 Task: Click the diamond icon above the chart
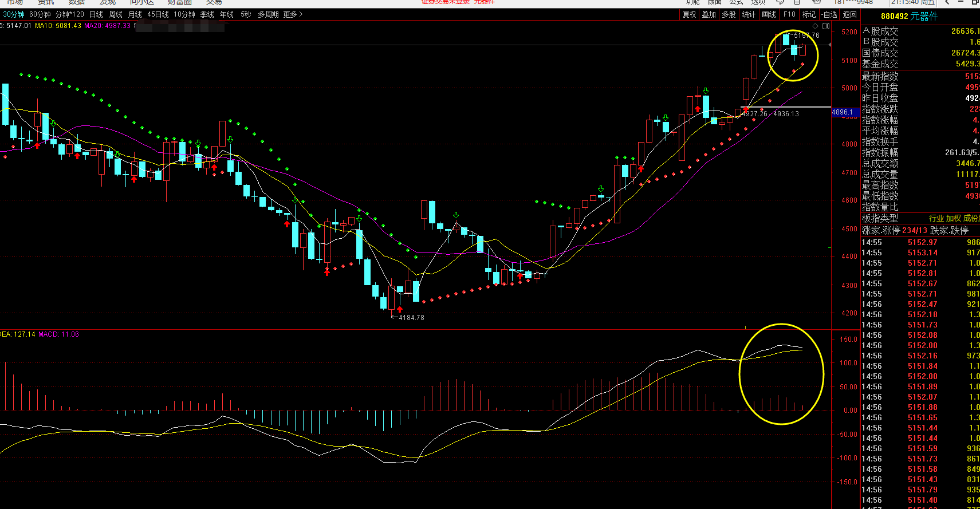click(x=816, y=26)
